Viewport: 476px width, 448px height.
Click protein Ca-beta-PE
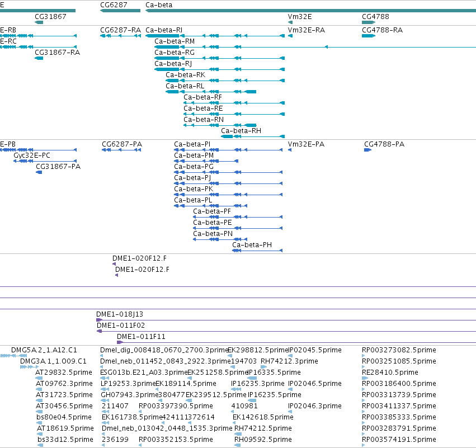tap(213, 223)
